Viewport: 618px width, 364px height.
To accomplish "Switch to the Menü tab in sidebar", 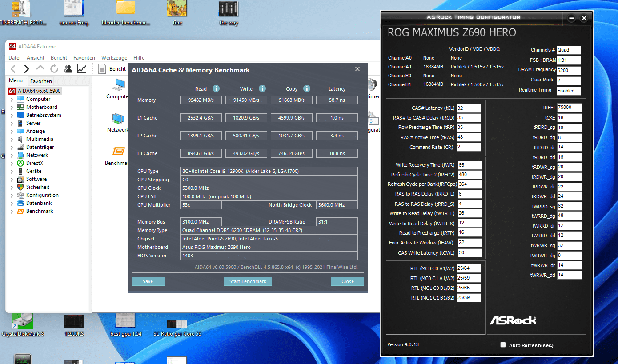I will point(16,80).
